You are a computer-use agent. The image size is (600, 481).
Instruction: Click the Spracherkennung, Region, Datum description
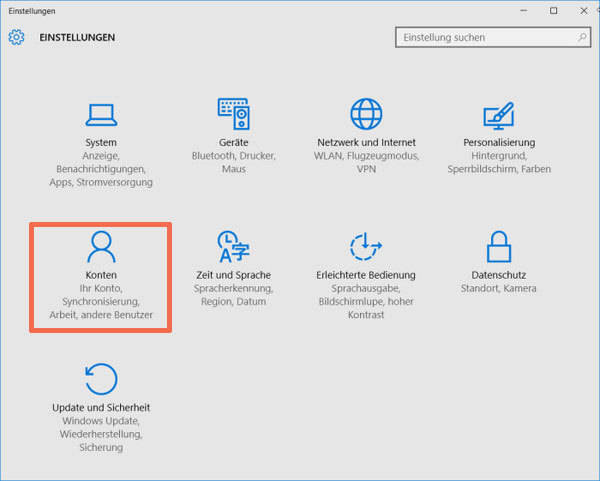point(233,295)
